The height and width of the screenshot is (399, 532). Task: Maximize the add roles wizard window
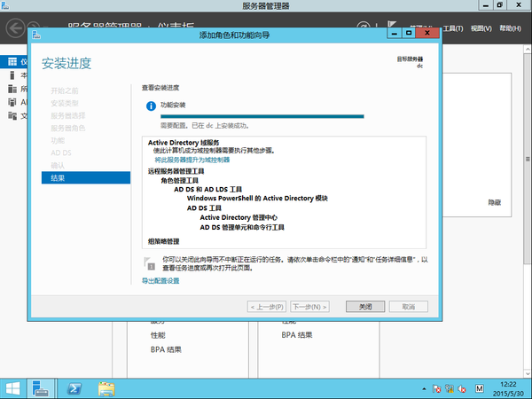(409, 33)
